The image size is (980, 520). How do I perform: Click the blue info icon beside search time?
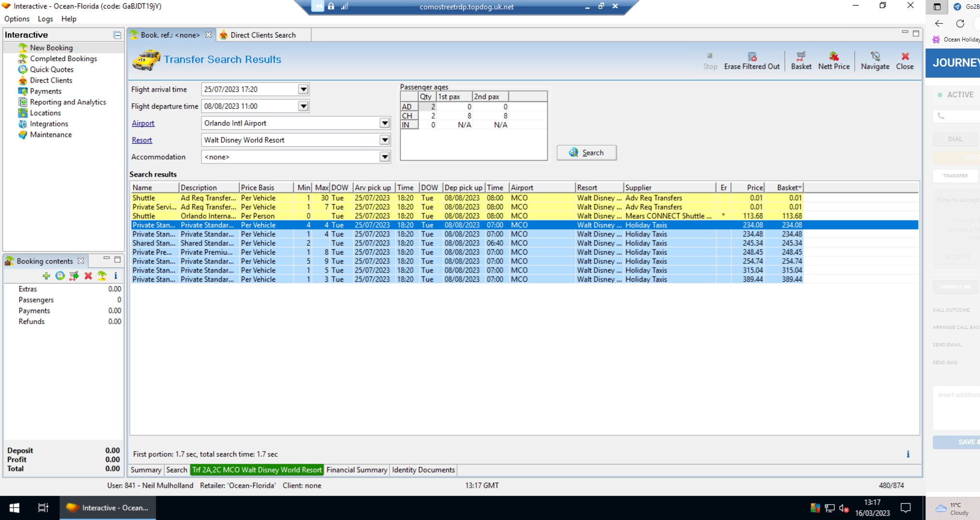(x=908, y=454)
